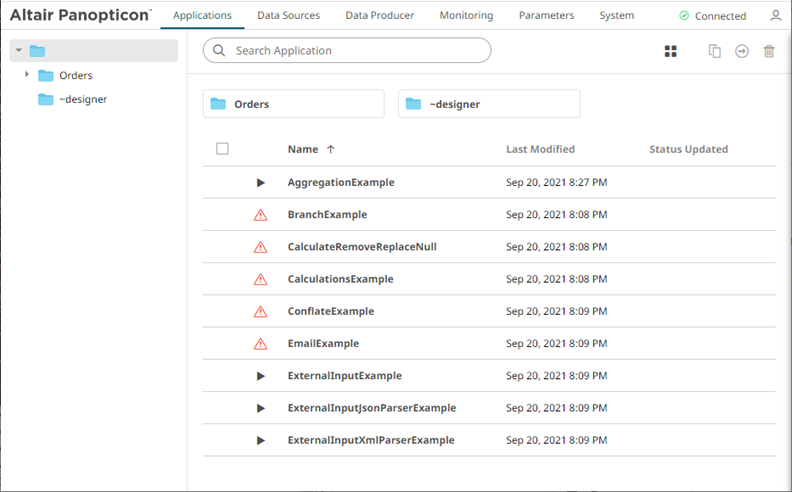Sort by Name column arrow
792x492 pixels.
[331, 150]
